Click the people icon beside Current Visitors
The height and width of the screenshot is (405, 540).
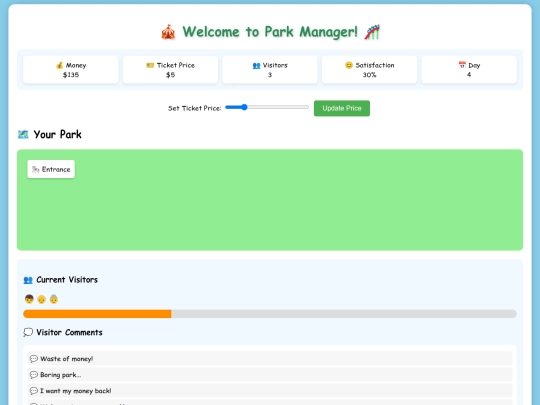coord(28,280)
